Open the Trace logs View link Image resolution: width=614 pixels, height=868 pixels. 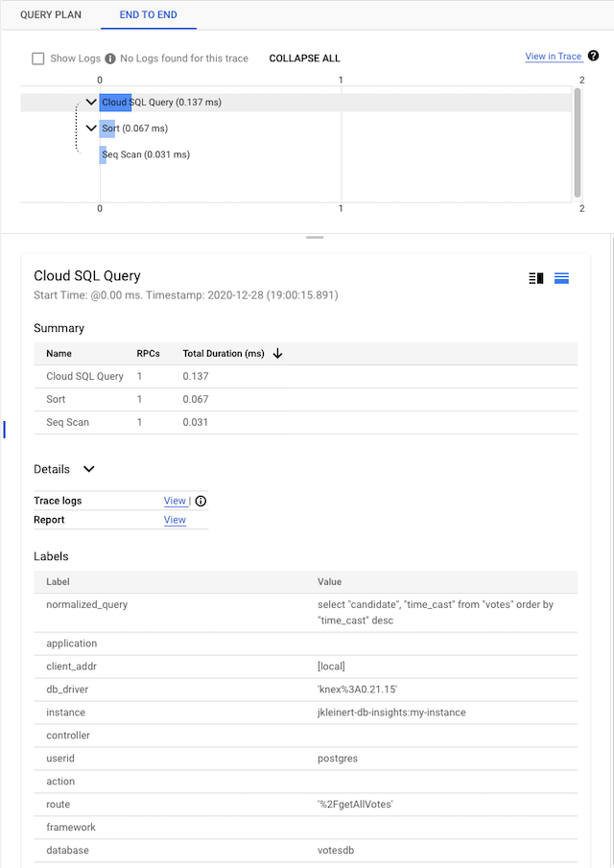pos(175,501)
